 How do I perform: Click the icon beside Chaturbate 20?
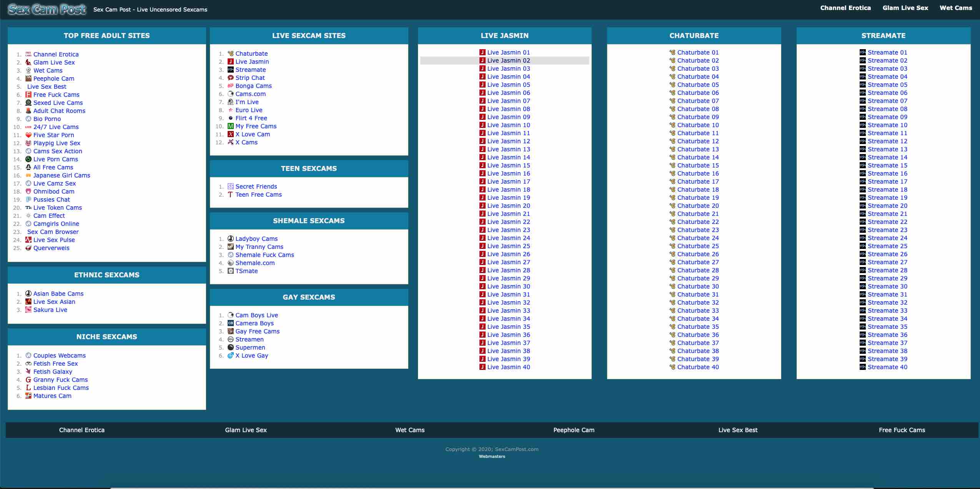(x=672, y=206)
